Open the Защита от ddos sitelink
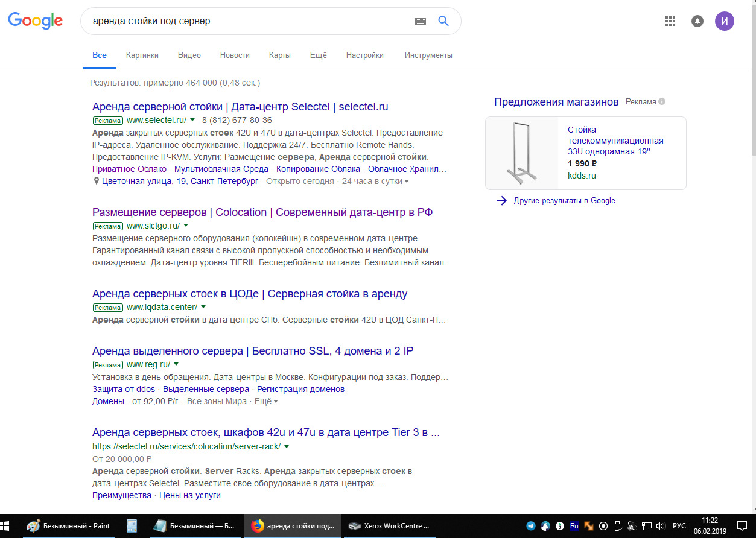 tap(124, 389)
